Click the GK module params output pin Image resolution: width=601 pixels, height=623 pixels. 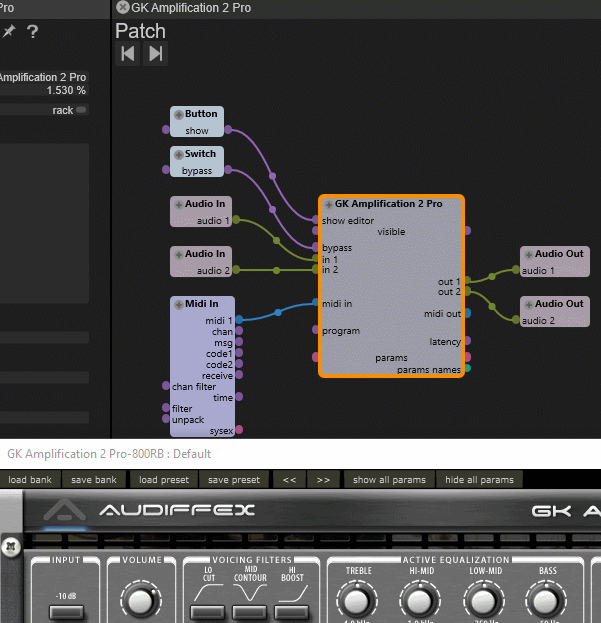[x=468, y=357]
